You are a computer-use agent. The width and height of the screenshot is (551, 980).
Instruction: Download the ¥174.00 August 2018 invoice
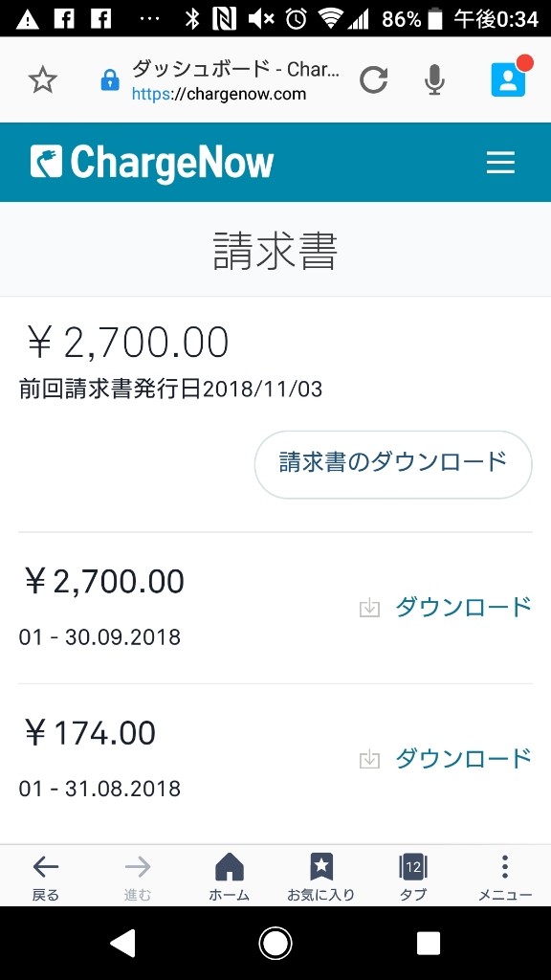click(x=463, y=758)
